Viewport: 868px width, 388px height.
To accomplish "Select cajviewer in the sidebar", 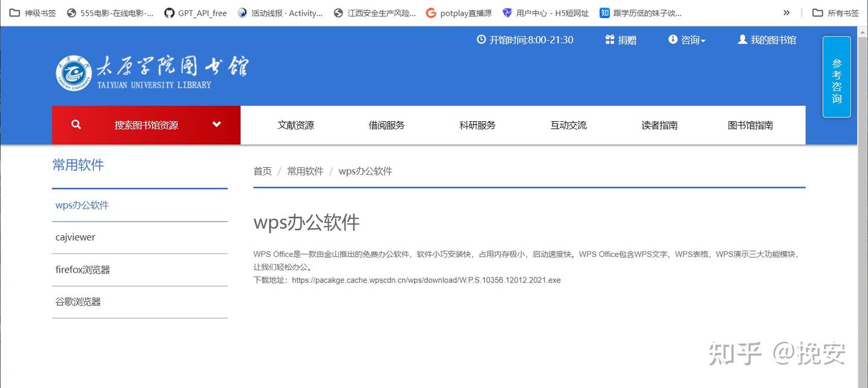I will click(x=140, y=237).
